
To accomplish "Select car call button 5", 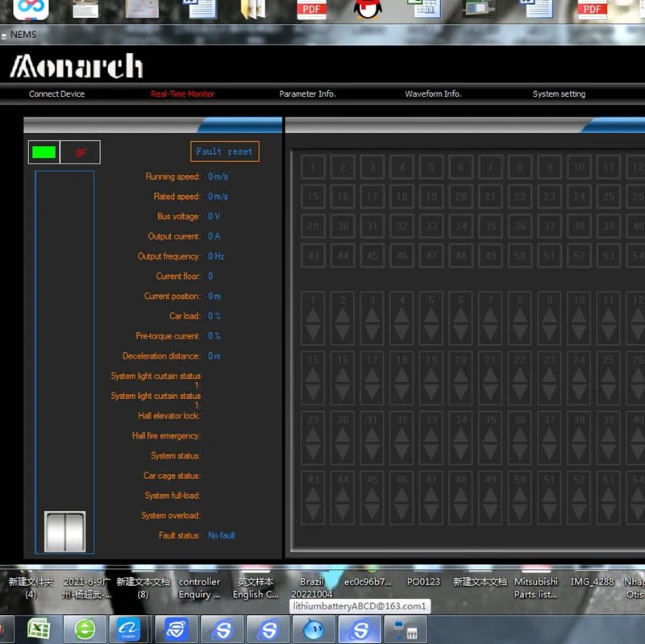I will point(431,167).
